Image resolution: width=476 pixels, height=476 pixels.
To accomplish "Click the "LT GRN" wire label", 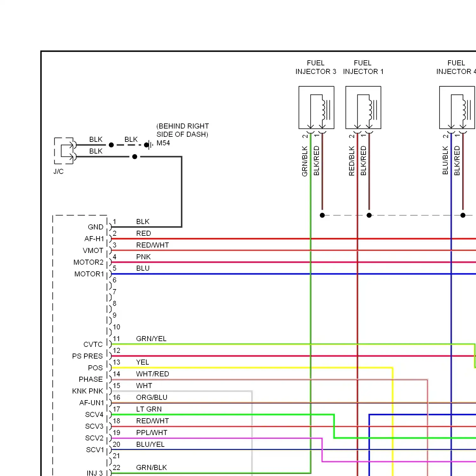I will [x=149, y=409].
